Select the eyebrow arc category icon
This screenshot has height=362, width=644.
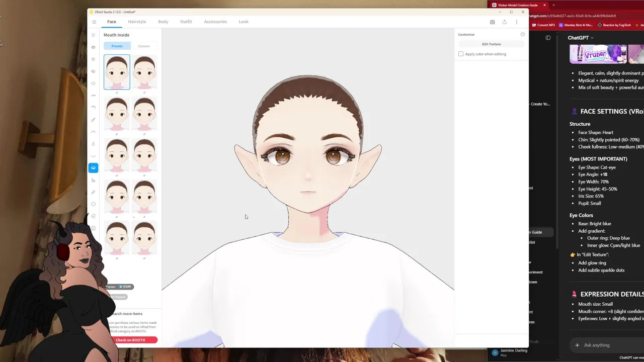coord(93,96)
